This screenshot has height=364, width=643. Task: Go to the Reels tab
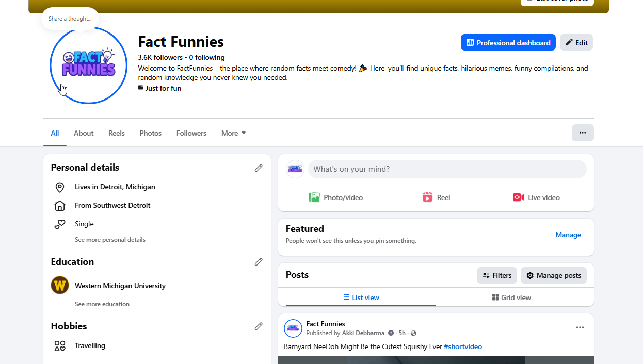pyautogui.click(x=117, y=133)
